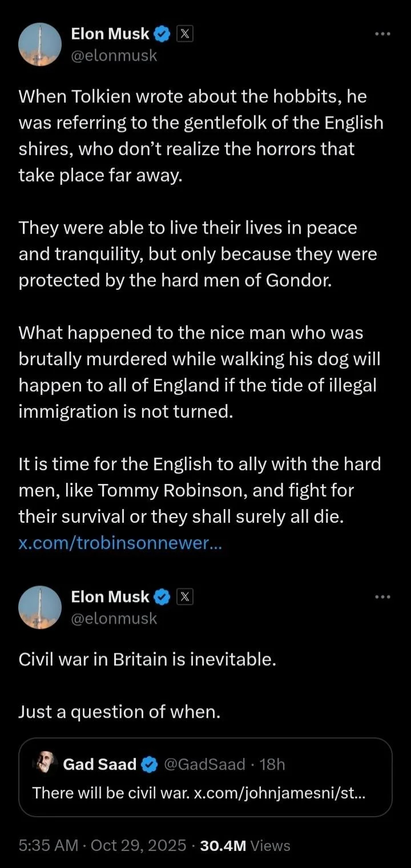View the 30.4M Views count details

[245, 845]
